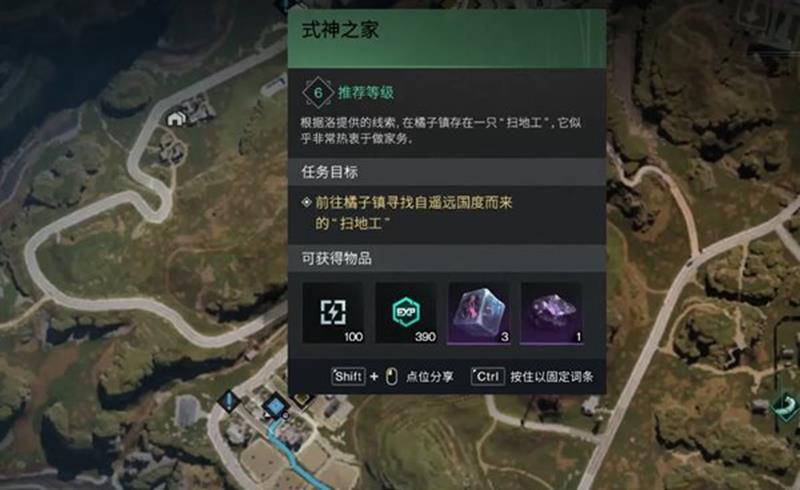Image resolution: width=800 pixels, height=490 pixels.
Task: Click the Ctrl key hint
Action: coord(487,377)
